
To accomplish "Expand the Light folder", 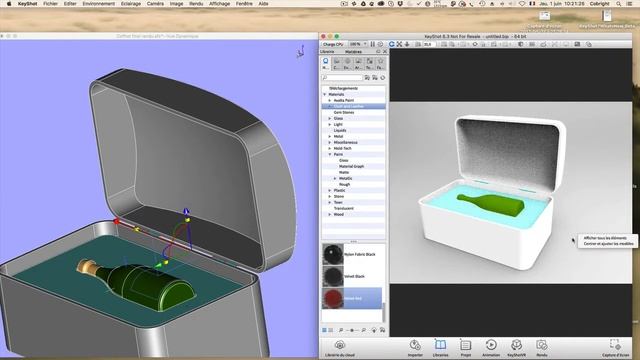I will click(330, 124).
